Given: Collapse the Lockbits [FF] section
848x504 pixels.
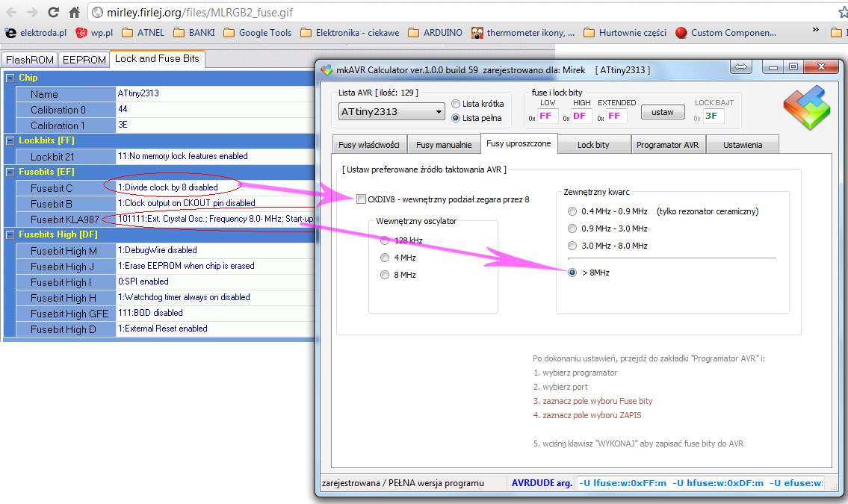Looking at the screenshot, I should 10,140.
